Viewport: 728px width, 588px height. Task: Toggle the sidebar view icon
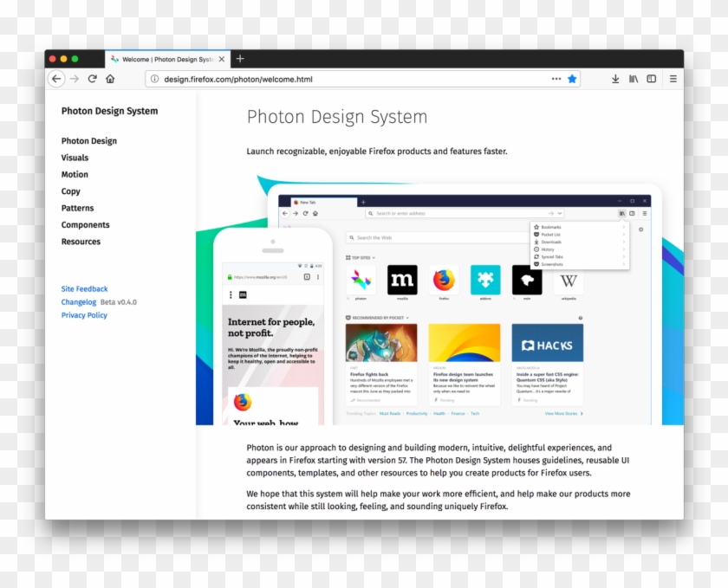pyautogui.click(x=652, y=79)
